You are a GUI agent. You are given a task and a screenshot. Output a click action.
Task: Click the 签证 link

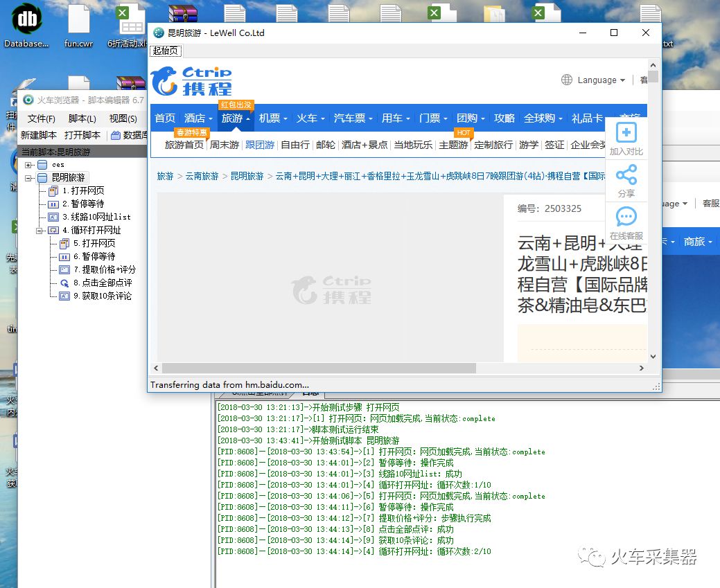click(554, 145)
